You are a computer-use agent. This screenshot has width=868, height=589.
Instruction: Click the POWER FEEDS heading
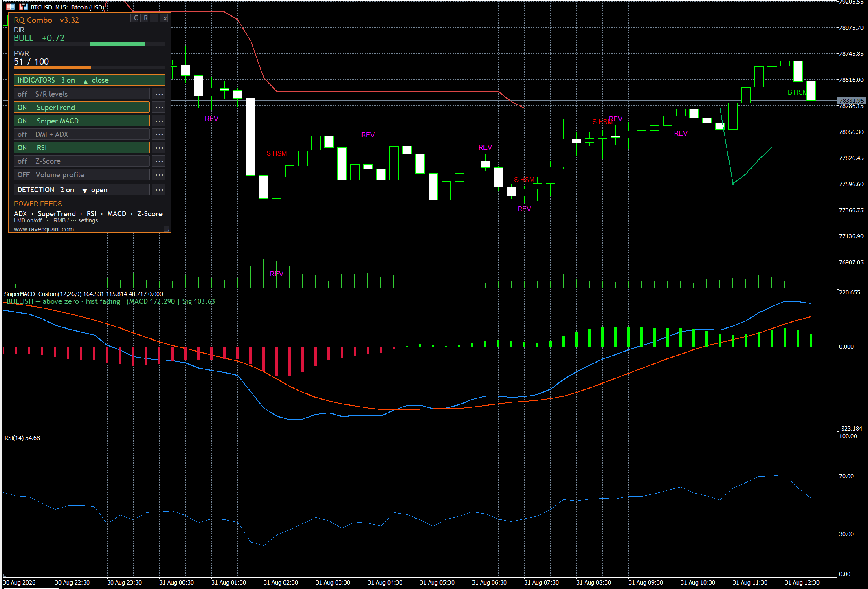coord(38,204)
